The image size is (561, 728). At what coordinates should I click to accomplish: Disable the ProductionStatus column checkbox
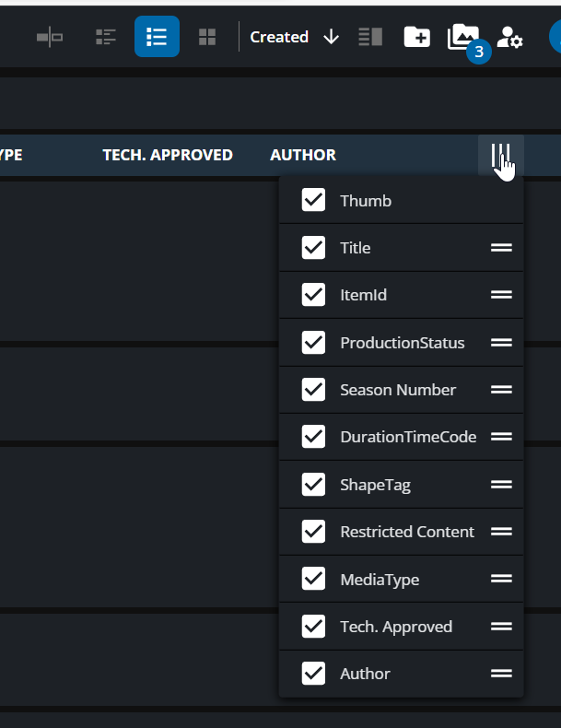click(x=313, y=343)
